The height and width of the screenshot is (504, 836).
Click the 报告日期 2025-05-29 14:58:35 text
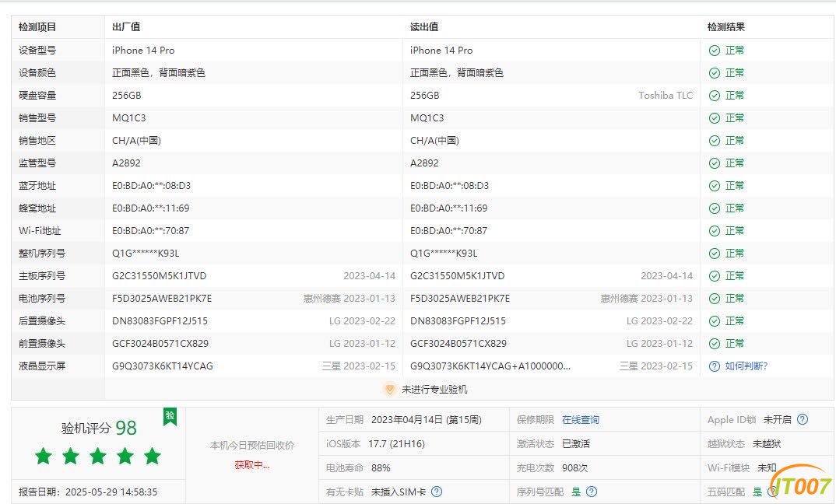coord(88,492)
